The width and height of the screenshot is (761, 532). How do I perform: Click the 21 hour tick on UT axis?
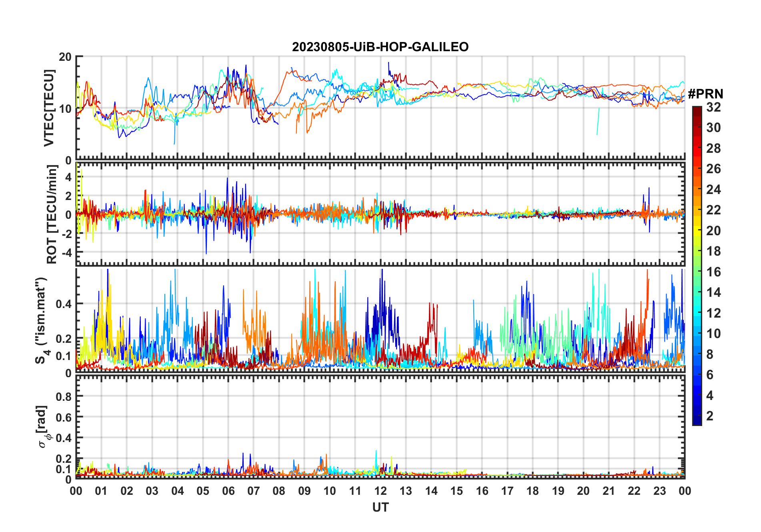609,491
